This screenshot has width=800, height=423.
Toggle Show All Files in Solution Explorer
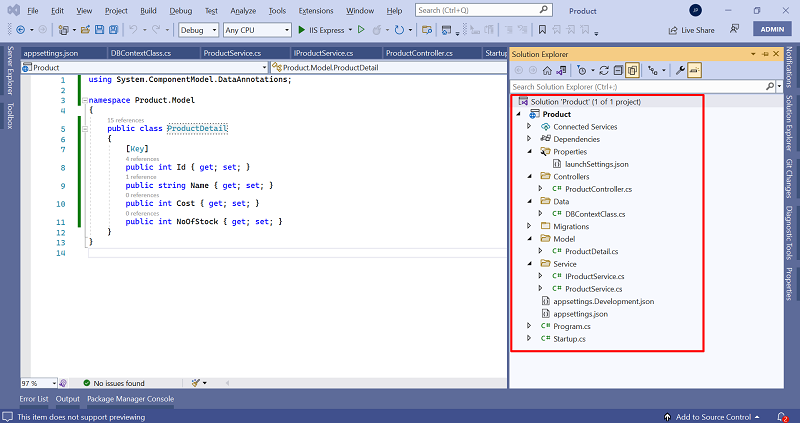633,71
